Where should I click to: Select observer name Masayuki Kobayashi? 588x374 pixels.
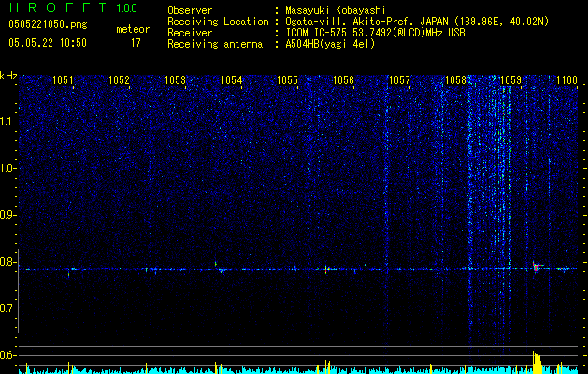coord(336,10)
